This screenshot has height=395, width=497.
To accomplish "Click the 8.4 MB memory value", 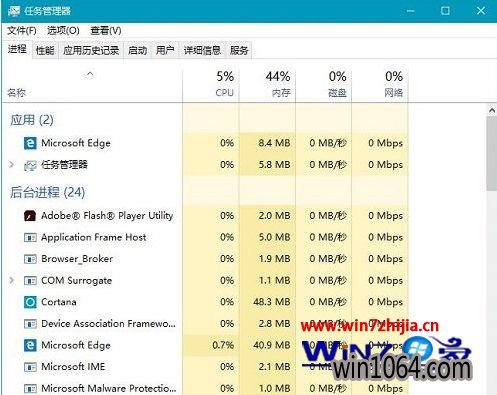I will (274, 143).
